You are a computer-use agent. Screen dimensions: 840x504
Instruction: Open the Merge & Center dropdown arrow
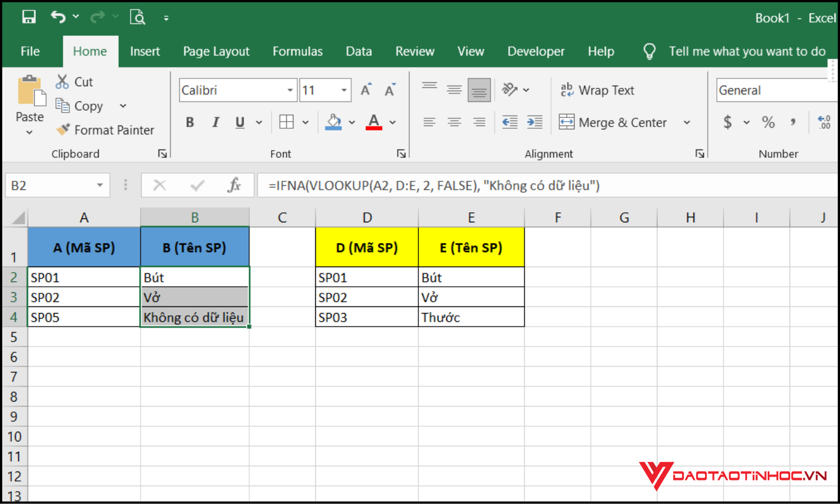(x=687, y=122)
